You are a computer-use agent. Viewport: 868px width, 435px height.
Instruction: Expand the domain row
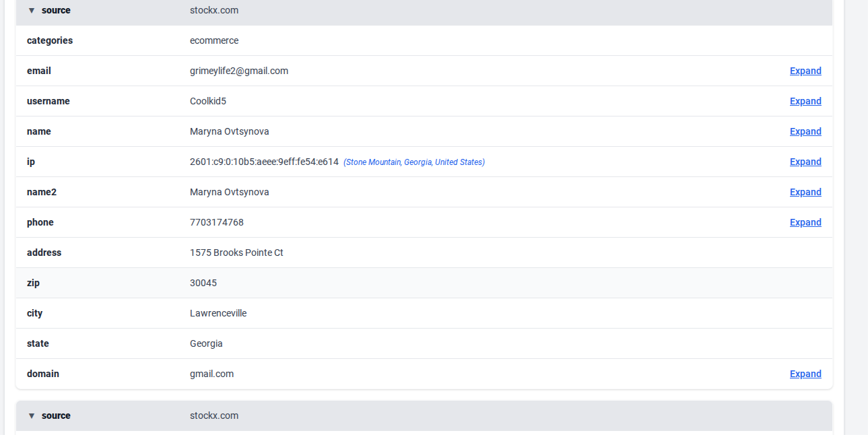(x=805, y=374)
